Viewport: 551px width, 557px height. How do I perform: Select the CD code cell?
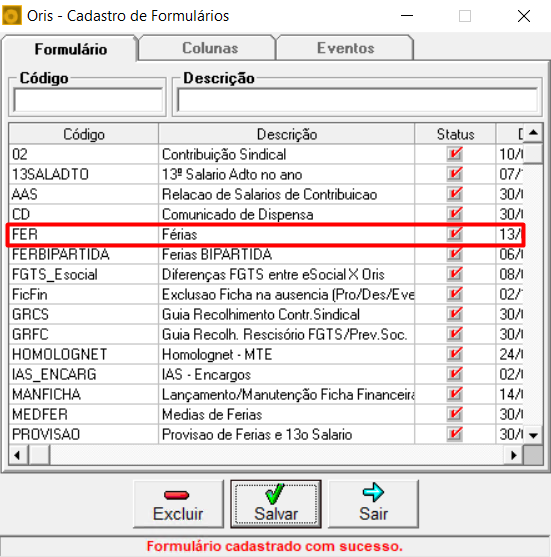(x=84, y=214)
